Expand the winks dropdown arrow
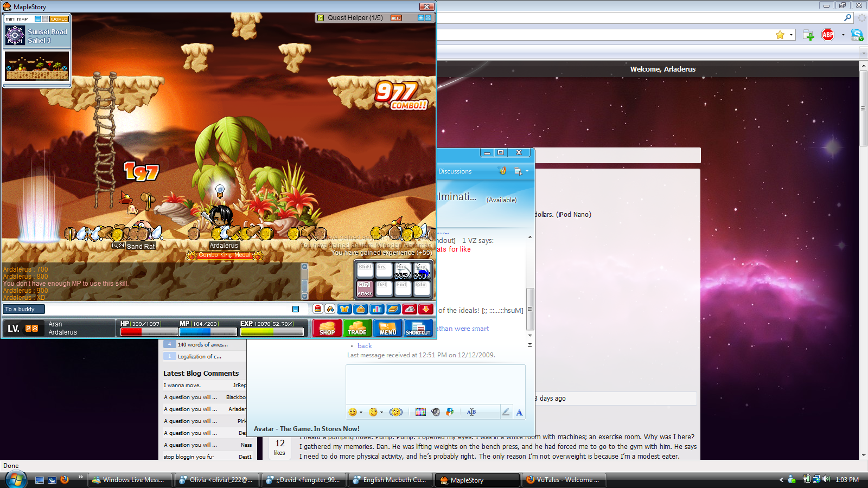The image size is (868, 488). 382,413
